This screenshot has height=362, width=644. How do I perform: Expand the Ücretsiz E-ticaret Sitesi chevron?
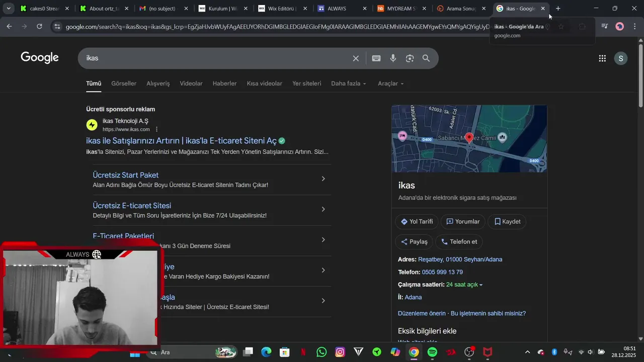(x=324, y=209)
